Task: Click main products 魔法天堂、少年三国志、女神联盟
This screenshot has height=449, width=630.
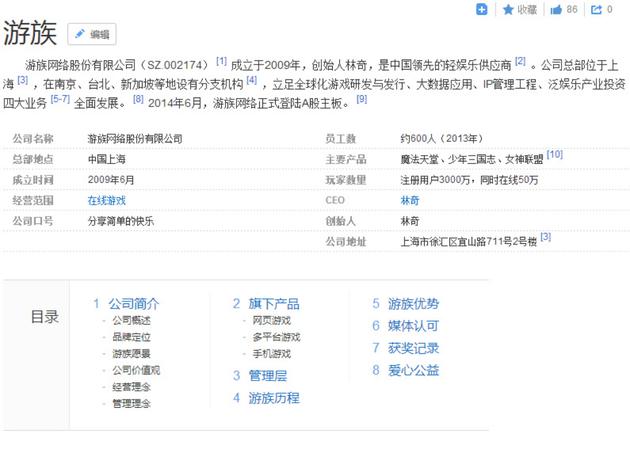Action: pyautogui.click(x=472, y=159)
